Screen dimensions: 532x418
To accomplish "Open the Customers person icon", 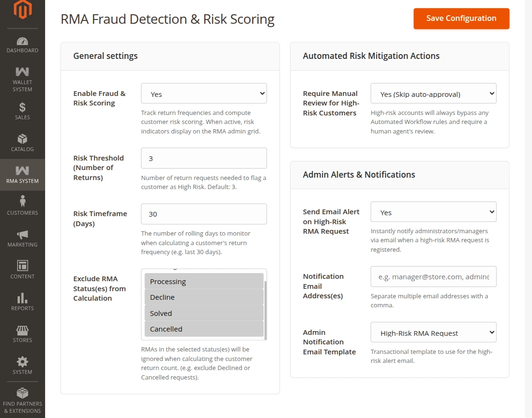I will 22,201.
